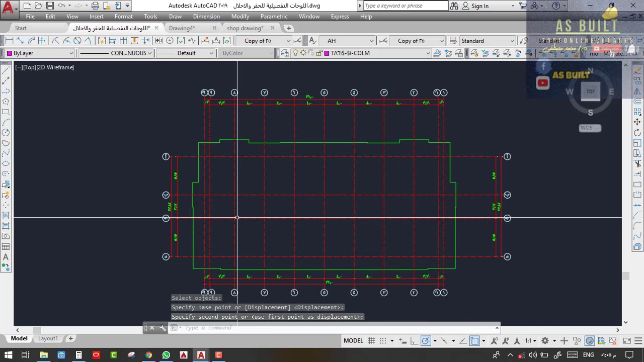Select the Continue dimension tool

[x=123, y=41]
